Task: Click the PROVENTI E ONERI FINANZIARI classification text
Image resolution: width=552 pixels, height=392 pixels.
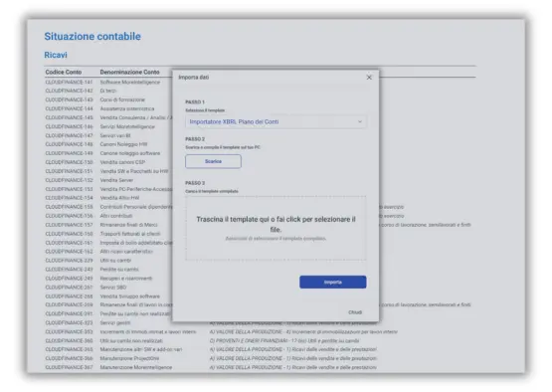Action: pyautogui.click(x=284, y=341)
